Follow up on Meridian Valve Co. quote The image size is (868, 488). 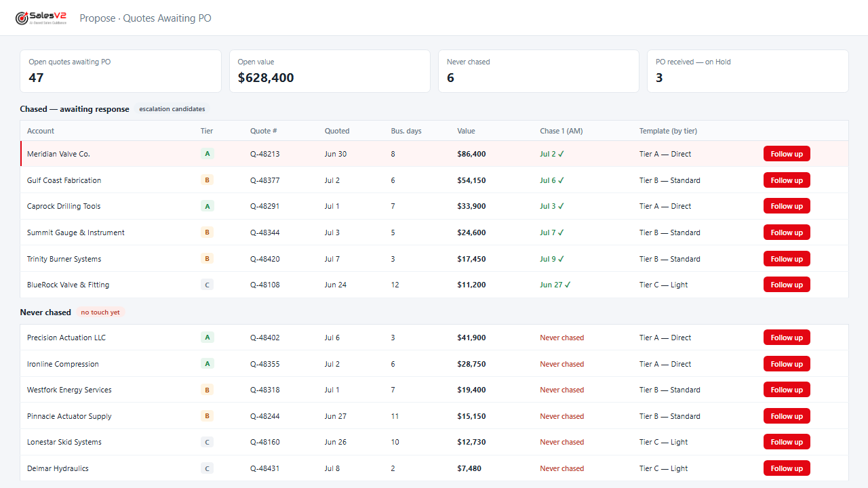787,154
